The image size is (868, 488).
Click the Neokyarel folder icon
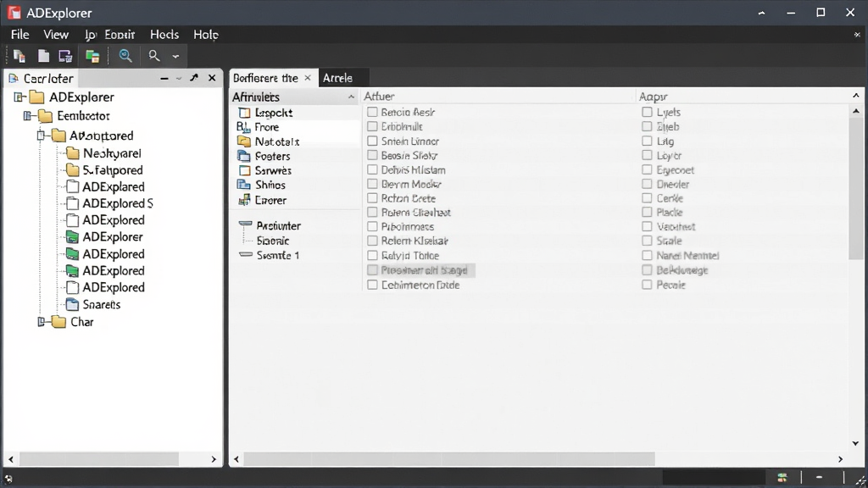click(x=73, y=153)
